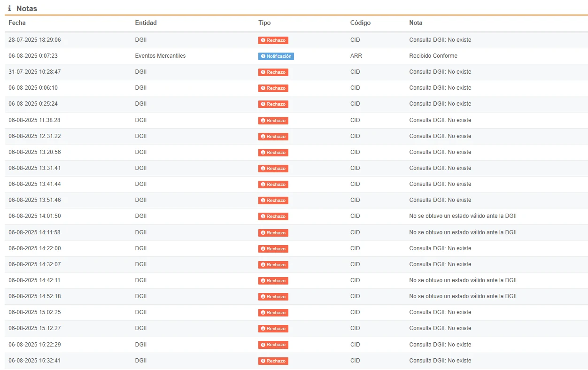Click Rechazo badge in 06-08-2025 14:52:18 row
588x370 pixels.
point(273,297)
